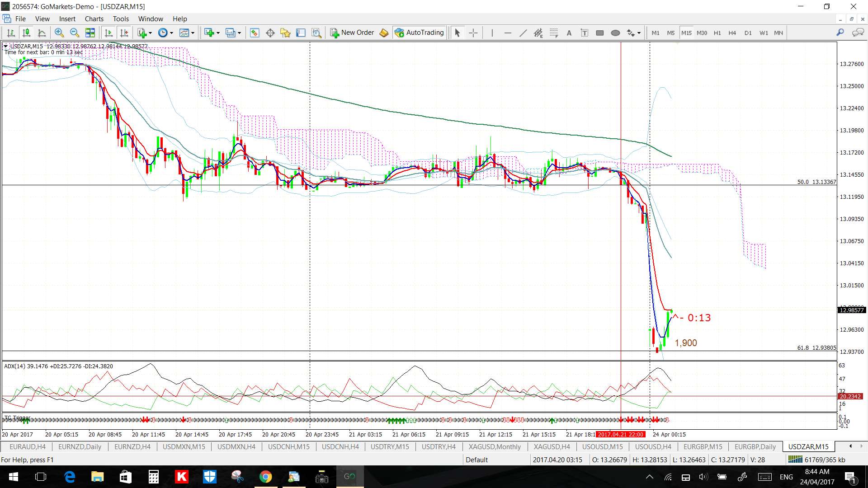Select the crosshair tool
Screen dimensions: 868x488
tap(473, 33)
